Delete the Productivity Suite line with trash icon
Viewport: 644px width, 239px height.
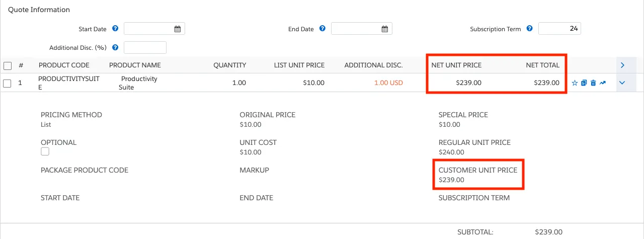click(x=593, y=83)
